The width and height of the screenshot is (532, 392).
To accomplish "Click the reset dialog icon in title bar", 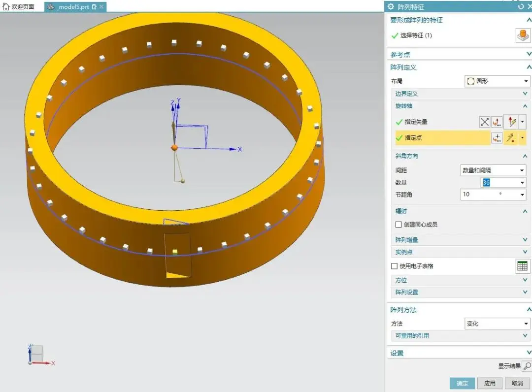I will (521, 6).
